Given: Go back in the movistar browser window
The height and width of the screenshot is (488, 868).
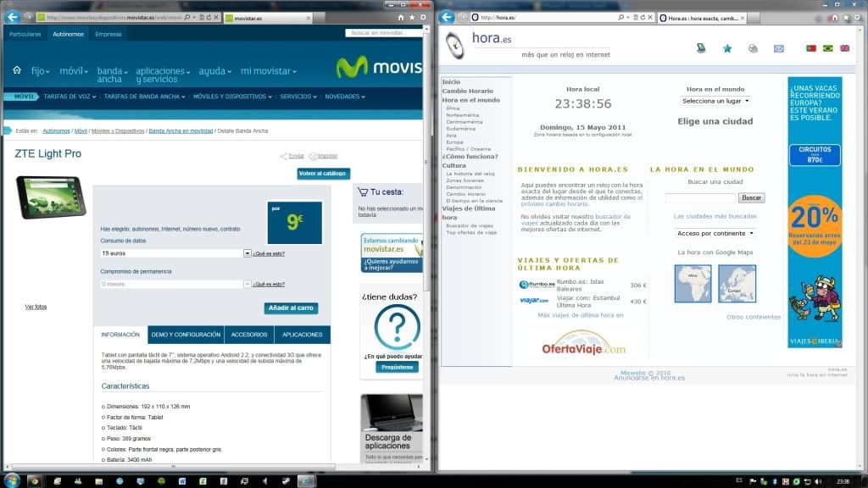Looking at the screenshot, I should [12, 17].
